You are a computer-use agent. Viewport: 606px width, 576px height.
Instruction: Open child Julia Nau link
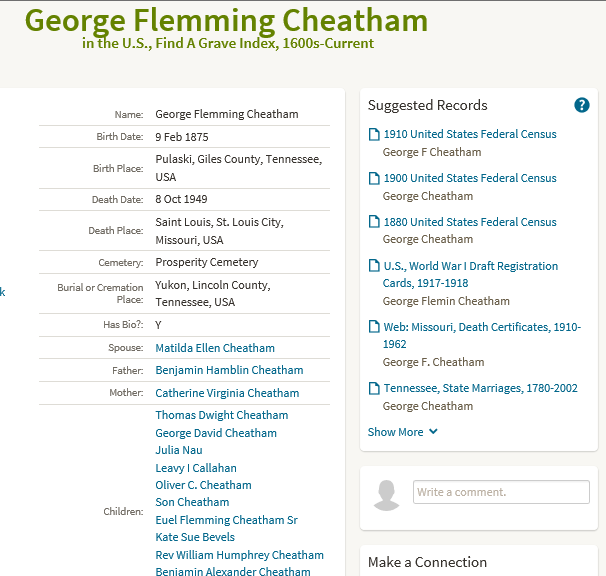(x=179, y=450)
